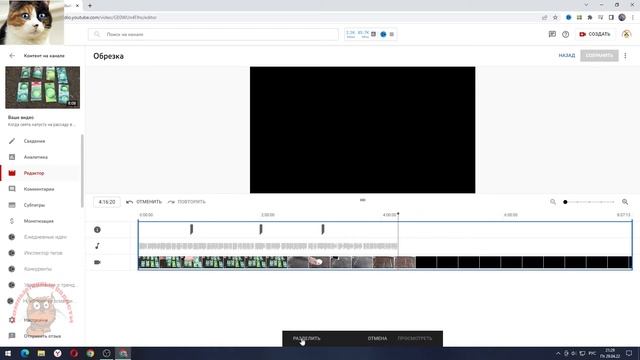Open Opera browser from the taskbar
640x360 pixels.
click(x=74, y=353)
